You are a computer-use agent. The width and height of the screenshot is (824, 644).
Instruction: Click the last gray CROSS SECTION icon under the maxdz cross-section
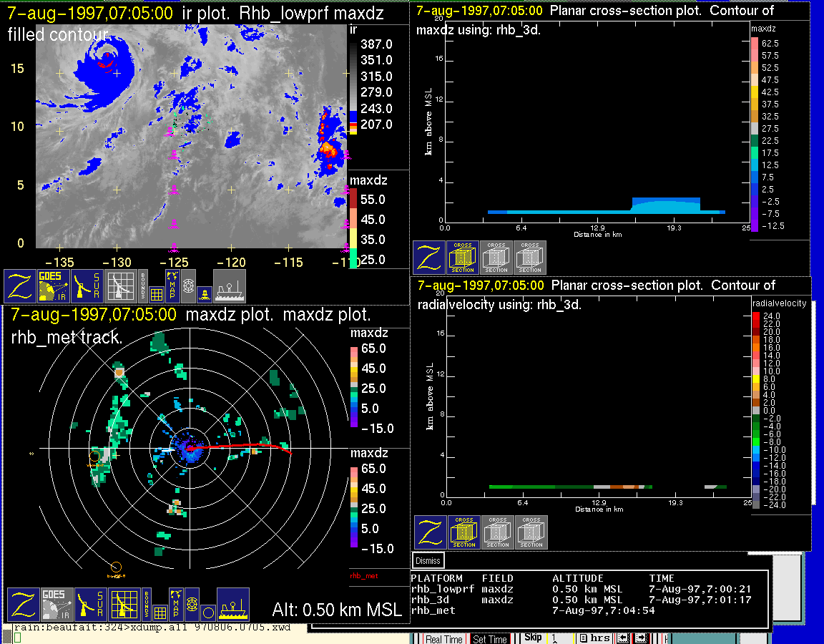coord(530,258)
